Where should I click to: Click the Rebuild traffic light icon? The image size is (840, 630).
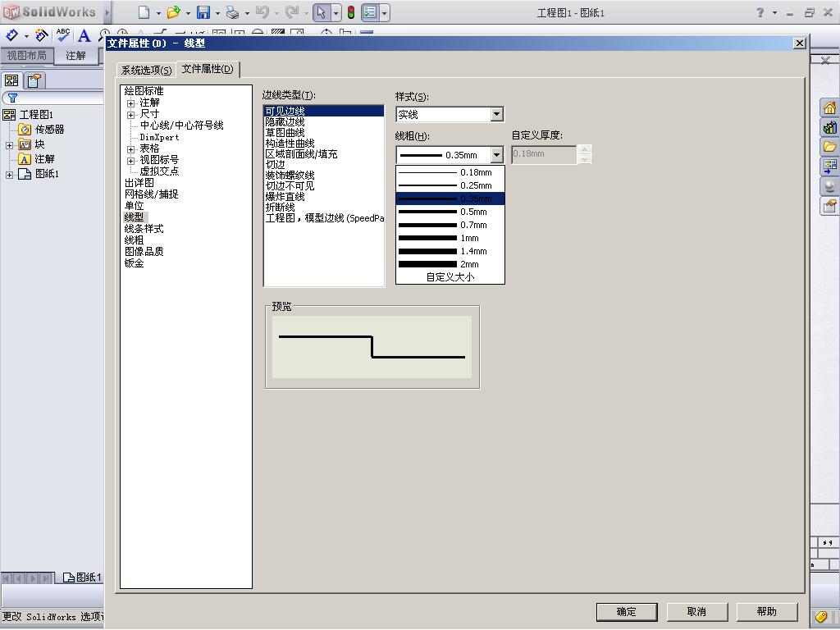351,11
